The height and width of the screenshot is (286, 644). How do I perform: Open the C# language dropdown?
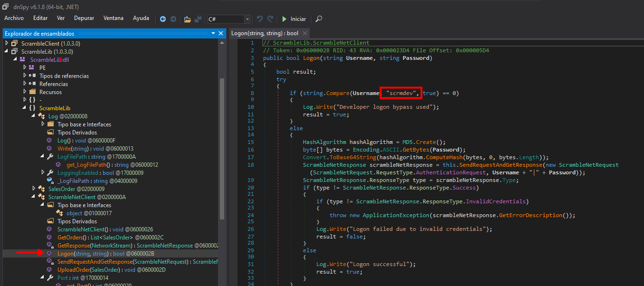click(247, 19)
